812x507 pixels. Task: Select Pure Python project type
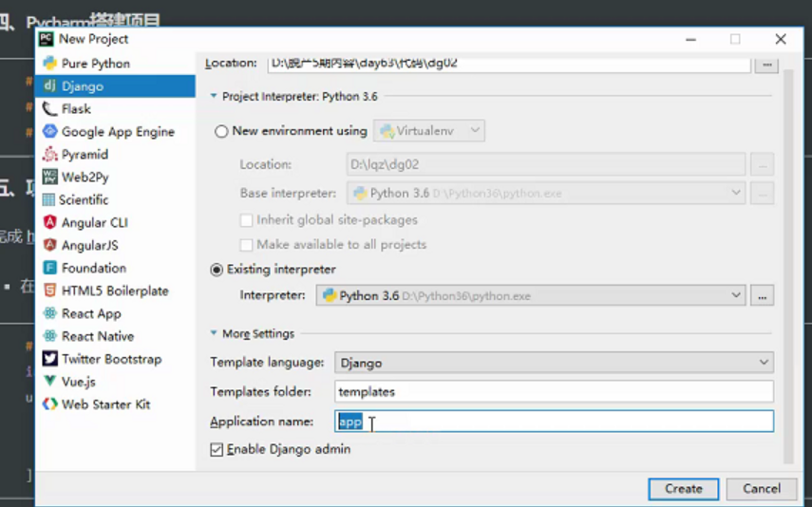pyautogui.click(x=95, y=64)
